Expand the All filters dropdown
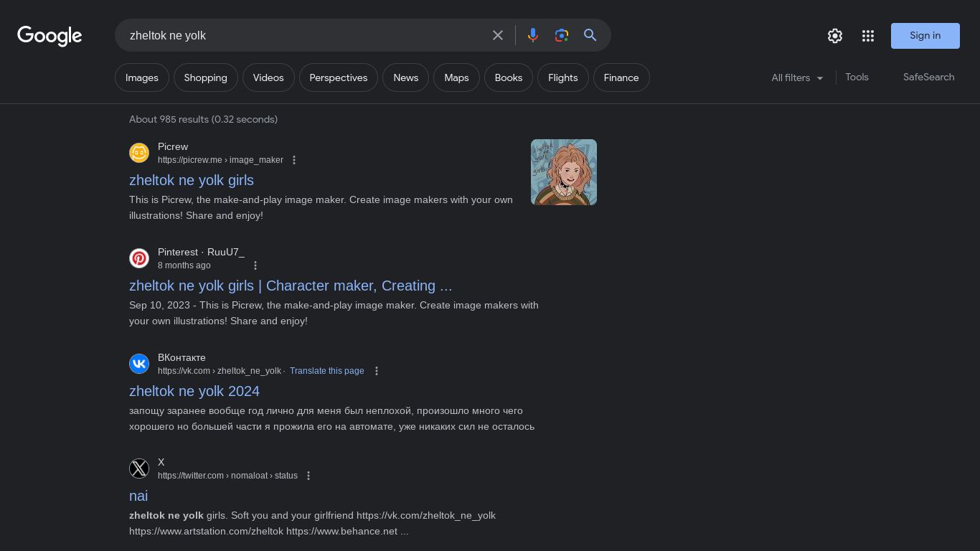This screenshot has height=551, width=980. pos(797,77)
